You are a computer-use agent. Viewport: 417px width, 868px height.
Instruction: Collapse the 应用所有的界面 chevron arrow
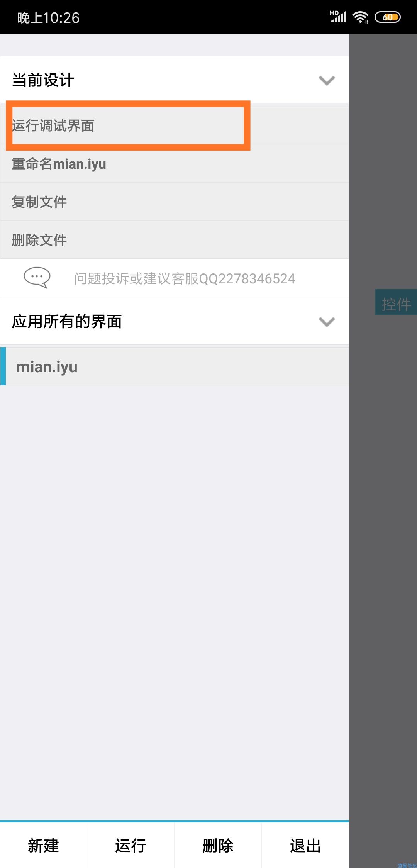tap(327, 322)
